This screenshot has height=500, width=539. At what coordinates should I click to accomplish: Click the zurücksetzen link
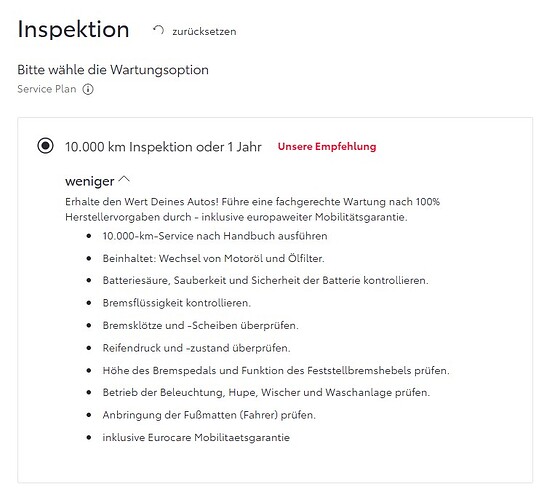tap(204, 32)
